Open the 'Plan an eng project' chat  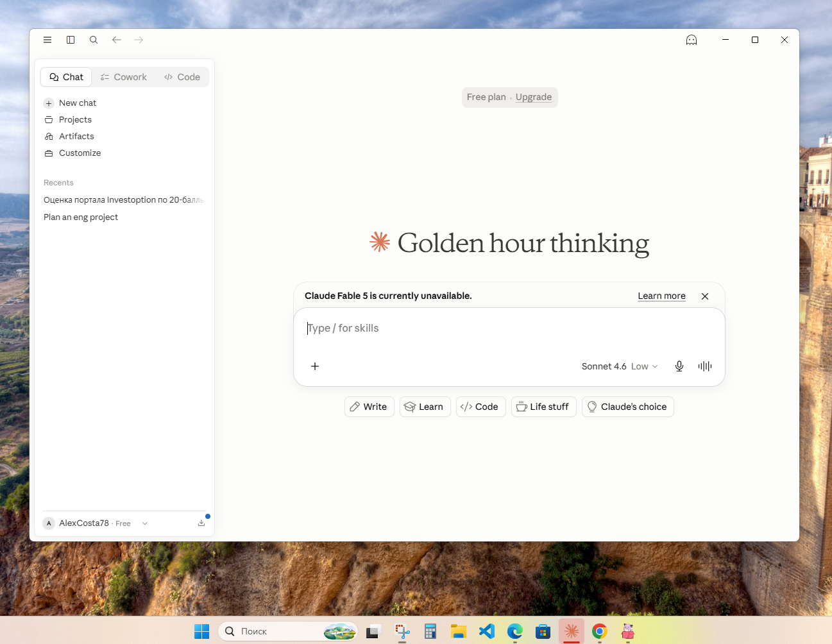(x=124, y=217)
